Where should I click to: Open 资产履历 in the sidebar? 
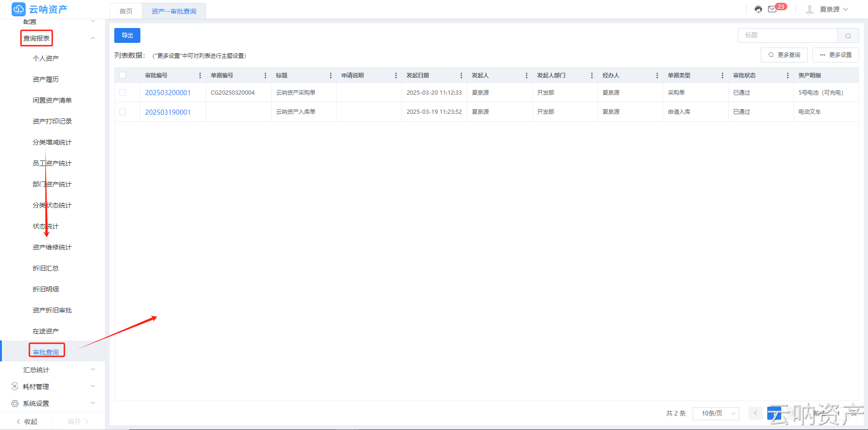coord(46,79)
